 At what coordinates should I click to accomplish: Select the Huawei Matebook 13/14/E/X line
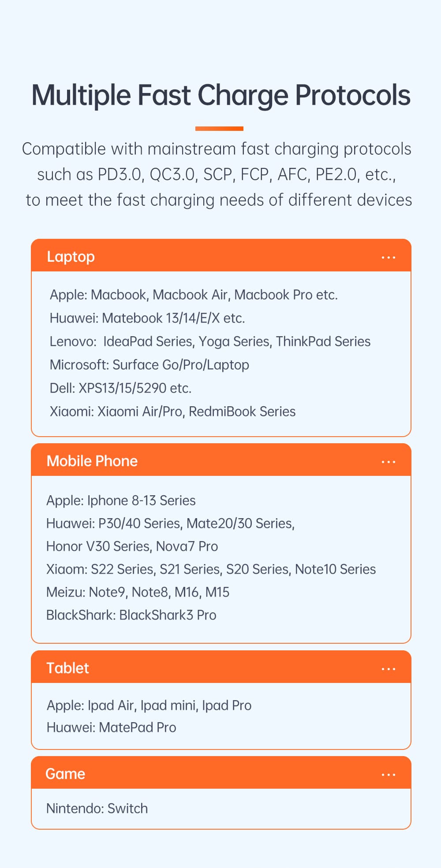pos(147,318)
